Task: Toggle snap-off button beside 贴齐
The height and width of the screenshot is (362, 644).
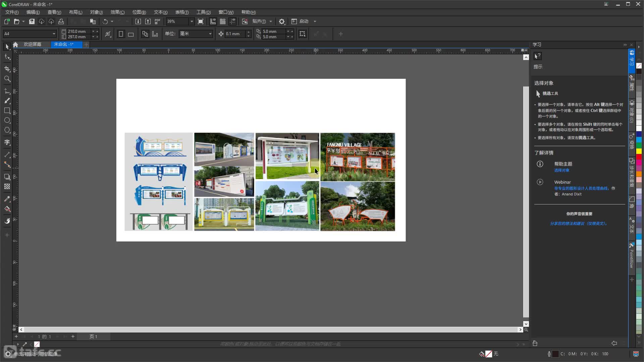Action: (x=245, y=21)
